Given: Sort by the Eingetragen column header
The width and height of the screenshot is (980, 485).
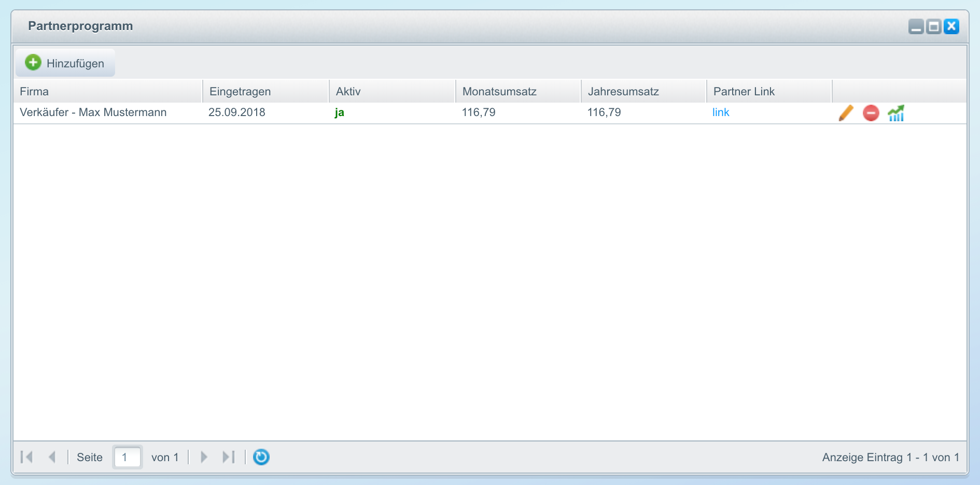Looking at the screenshot, I should 266,91.
